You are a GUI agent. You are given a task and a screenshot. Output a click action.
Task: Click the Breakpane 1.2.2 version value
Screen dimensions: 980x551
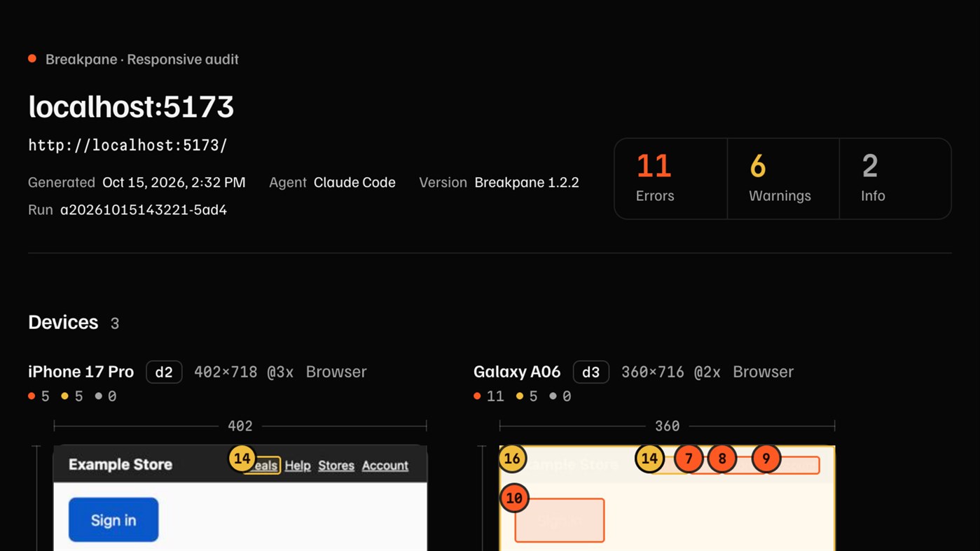point(527,182)
